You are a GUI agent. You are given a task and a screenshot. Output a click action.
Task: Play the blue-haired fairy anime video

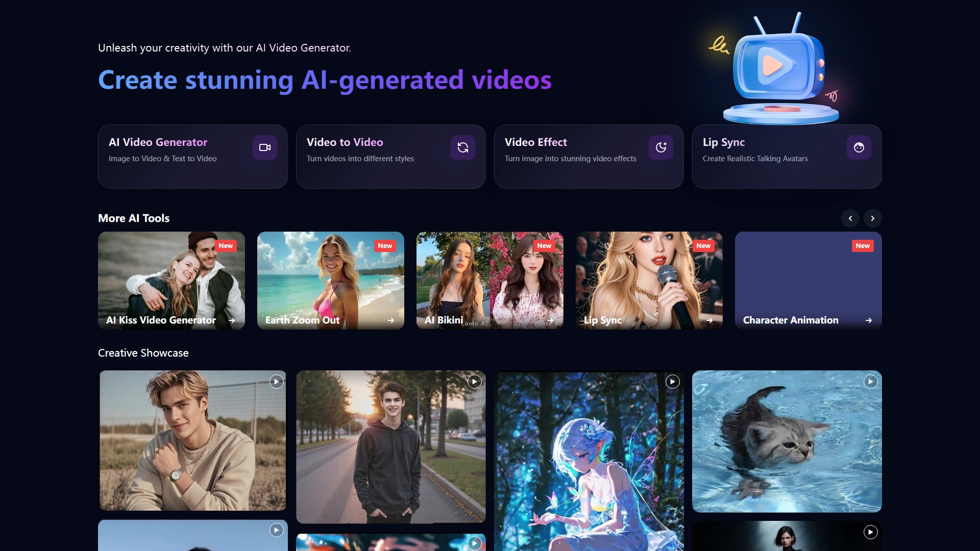672,382
